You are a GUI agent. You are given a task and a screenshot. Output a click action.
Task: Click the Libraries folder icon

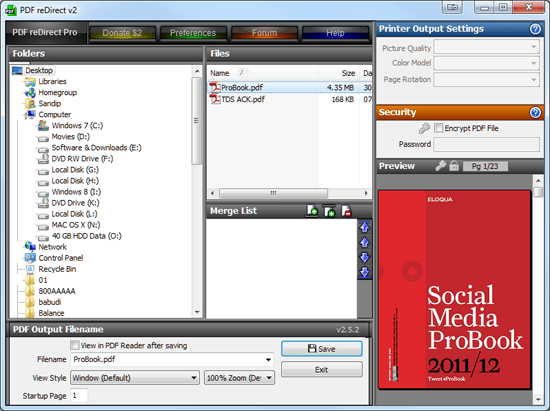(x=30, y=82)
